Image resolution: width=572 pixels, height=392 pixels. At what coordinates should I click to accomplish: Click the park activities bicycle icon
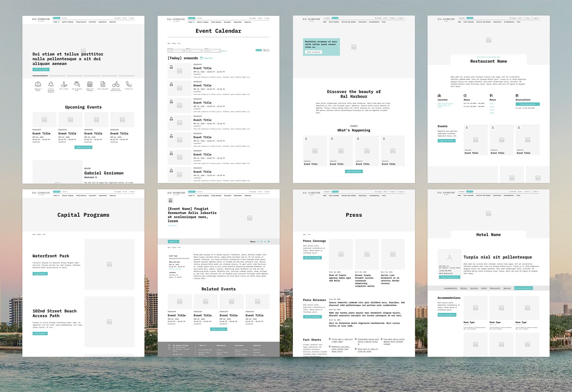coord(116,84)
